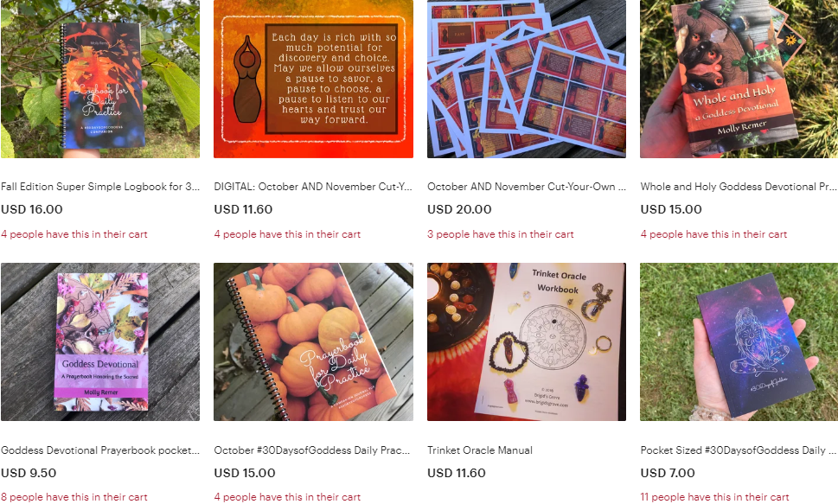This screenshot has width=838, height=504.
Task: Open October #30DaysofGoddess Daily Practice title
Action: (312, 450)
